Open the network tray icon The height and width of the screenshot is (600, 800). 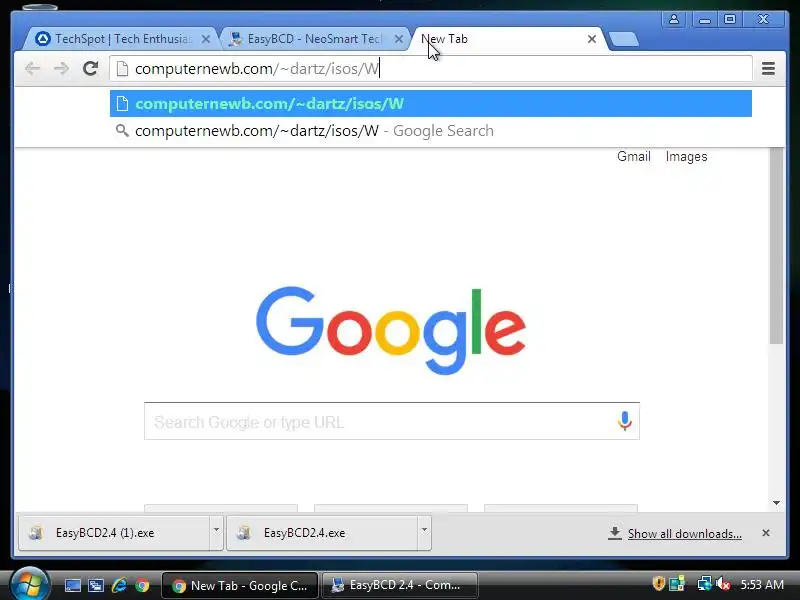(x=705, y=583)
